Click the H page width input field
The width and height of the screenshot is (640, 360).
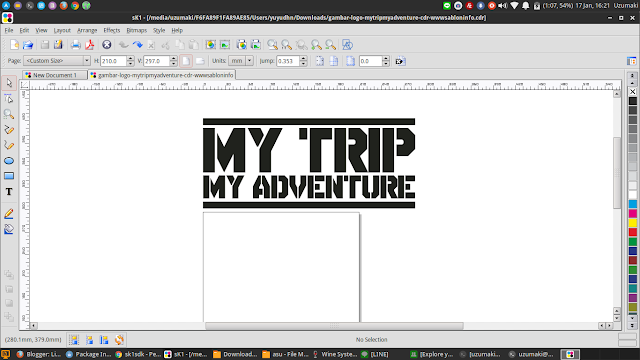pyautogui.click(x=113, y=61)
